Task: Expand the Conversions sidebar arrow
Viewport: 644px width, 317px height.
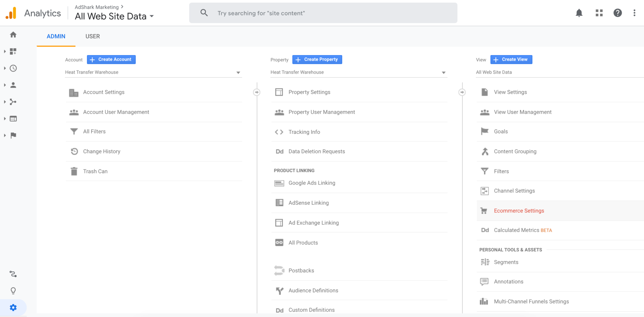Action: (x=5, y=135)
